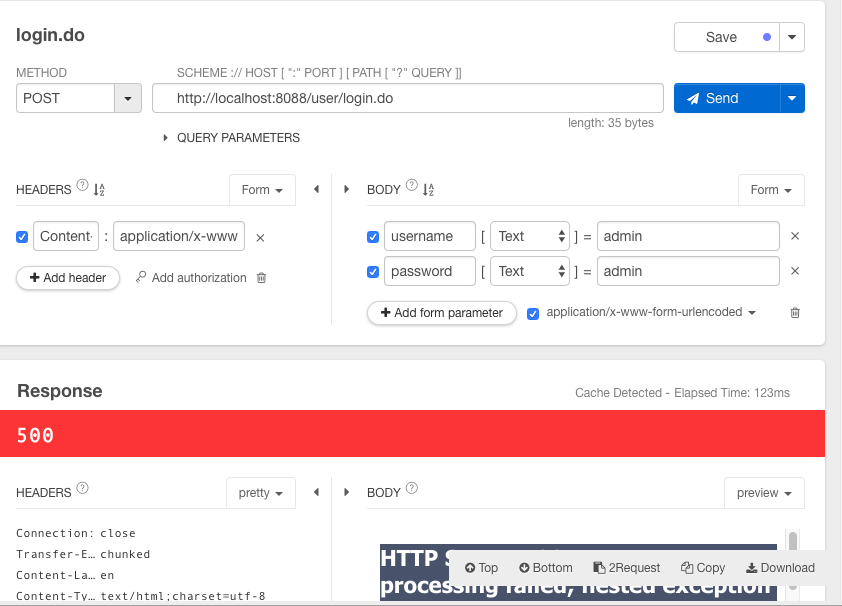Edit the username parameter name field
Screen dimensions: 842x606
[430, 236]
